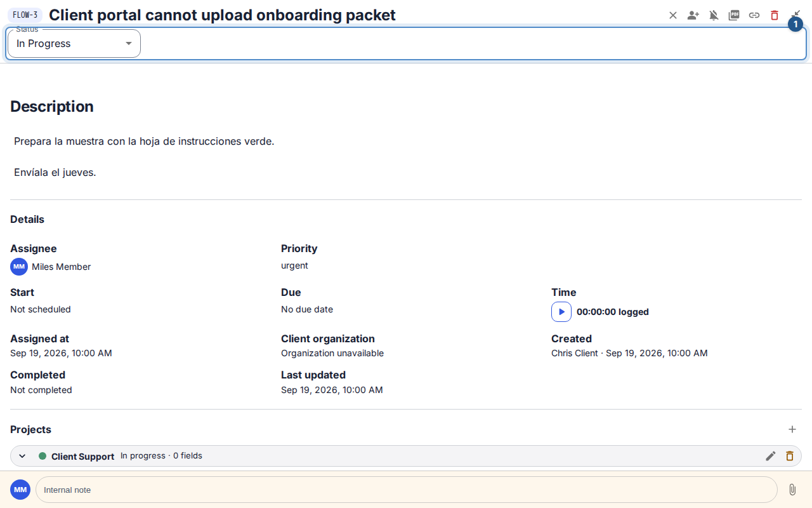Toggle the muted notifications bell icon
This screenshot has height=508, width=812.
(714, 15)
